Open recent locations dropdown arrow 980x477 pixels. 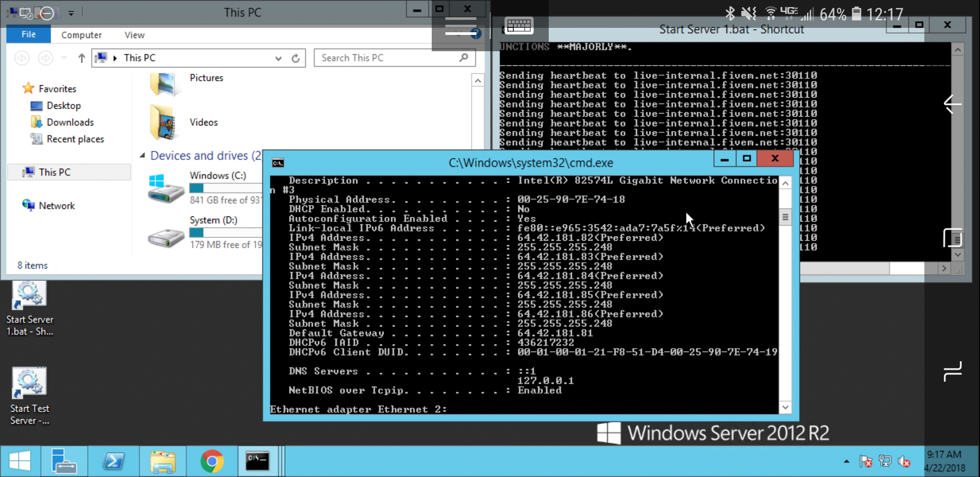pyautogui.click(x=64, y=58)
